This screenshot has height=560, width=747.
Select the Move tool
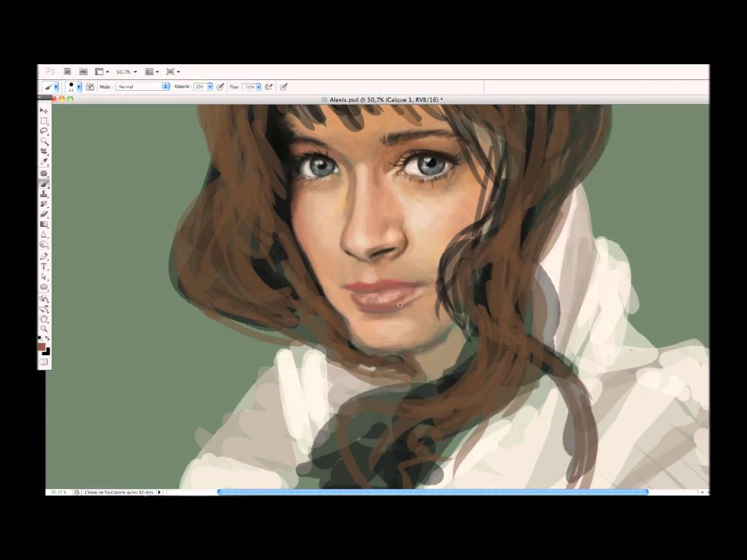pyautogui.click(x=44, y=110)
